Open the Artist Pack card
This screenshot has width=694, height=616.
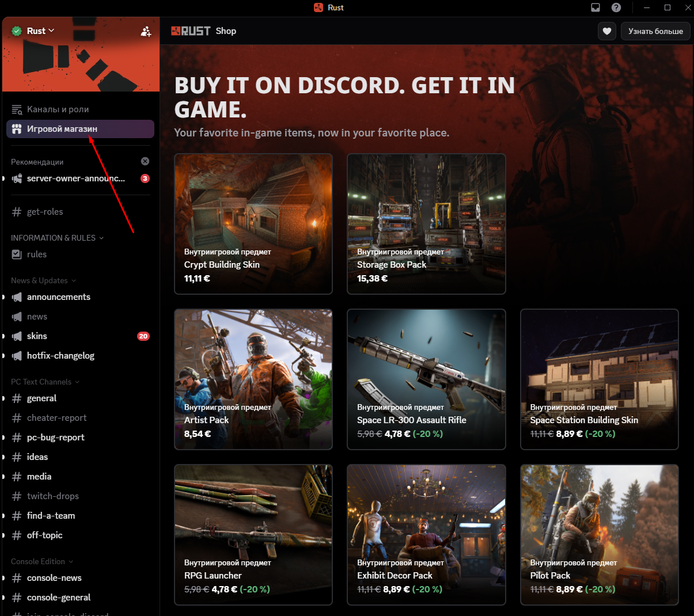click(x=253, y=379)
